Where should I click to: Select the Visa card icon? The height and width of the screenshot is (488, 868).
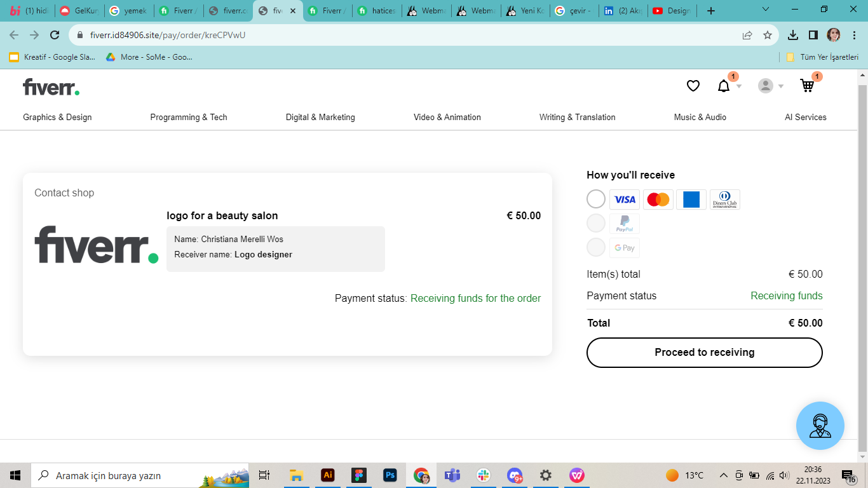625,200
